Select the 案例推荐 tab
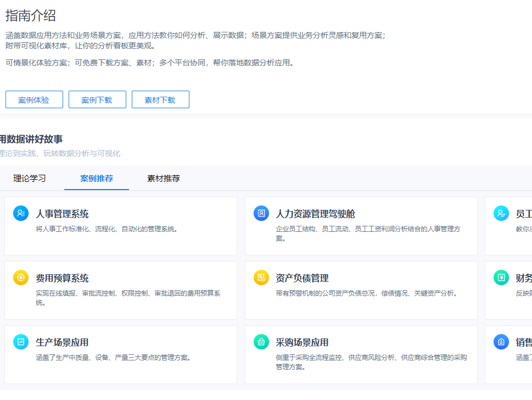Screen dimensions: 532x400 coord(97,179)
